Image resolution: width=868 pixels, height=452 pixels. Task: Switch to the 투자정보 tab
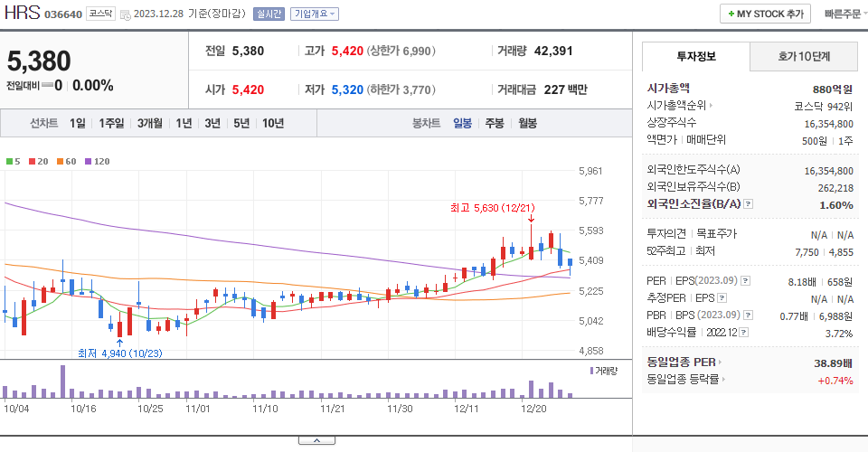696,56
